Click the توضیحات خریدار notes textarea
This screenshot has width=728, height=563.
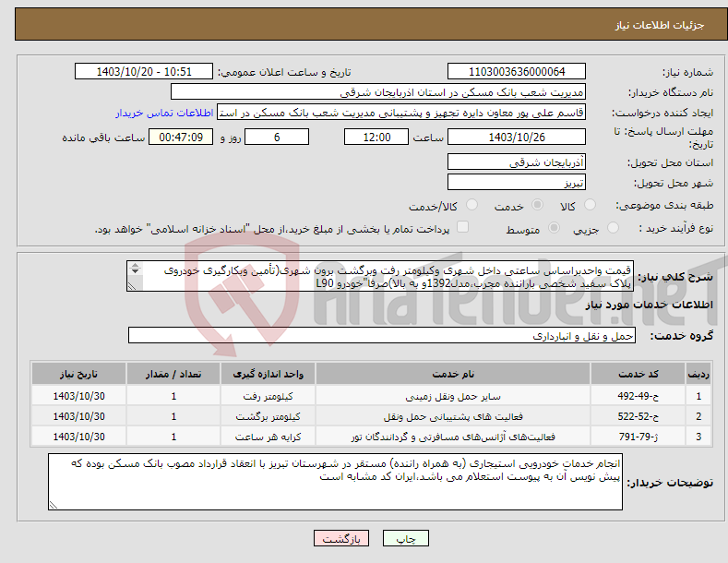coord(335,482)
